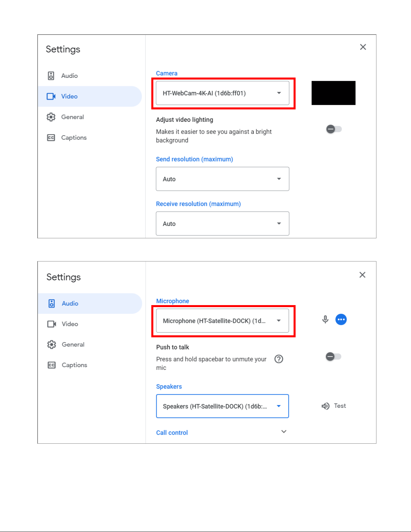Expand the Call control section chevron
The width and height of the screenshot is (411, 532).
tap(284, 432)
